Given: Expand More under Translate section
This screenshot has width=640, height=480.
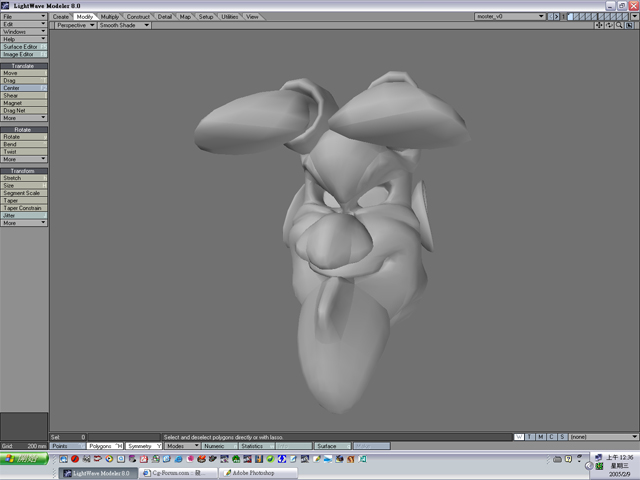Looking at the screenshot, I should (x=24, y=118).
